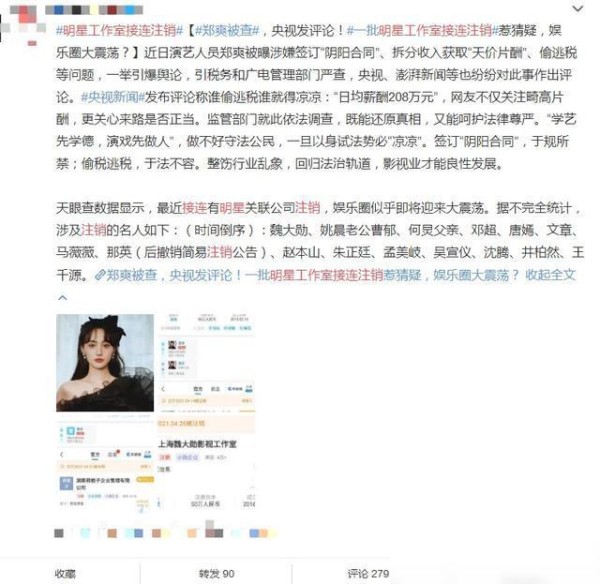
Task: Click 收起全文 to collapse the post
Action: click(550, 275)
